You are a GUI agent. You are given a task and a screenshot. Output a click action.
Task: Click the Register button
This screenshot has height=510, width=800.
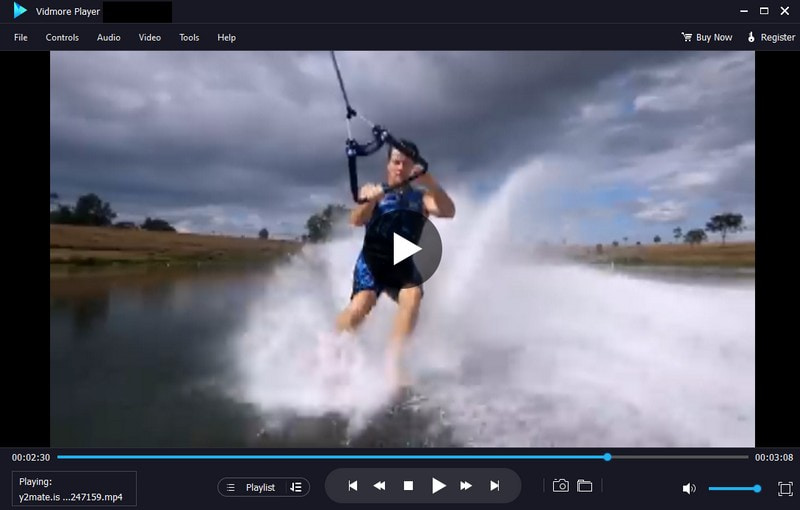pyautogui.click(x=771, y=37)
